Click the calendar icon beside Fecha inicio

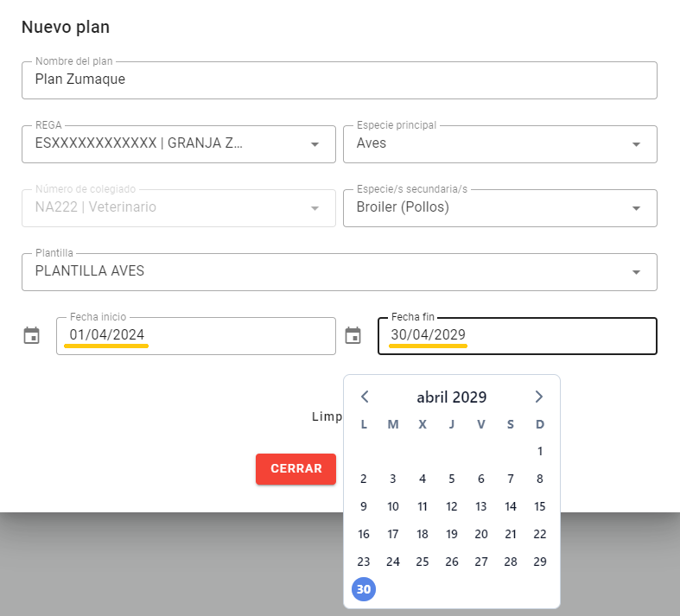coord(32,336)
